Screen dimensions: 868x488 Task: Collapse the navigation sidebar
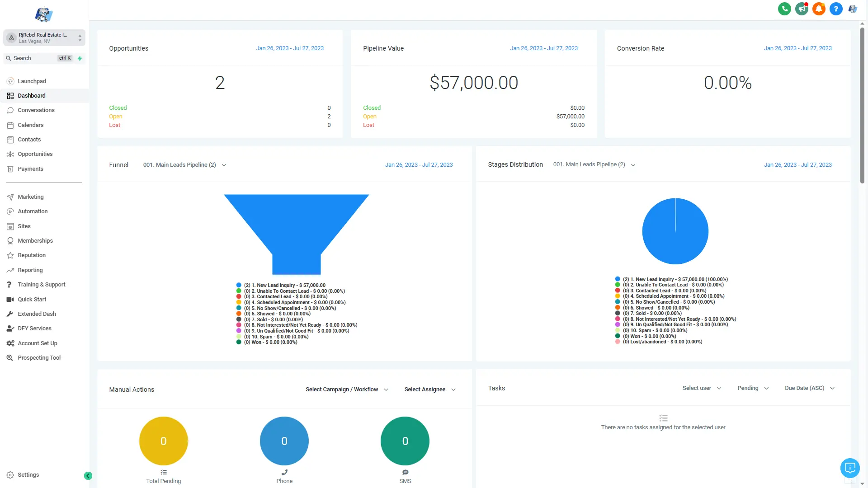tap(88, 476)
